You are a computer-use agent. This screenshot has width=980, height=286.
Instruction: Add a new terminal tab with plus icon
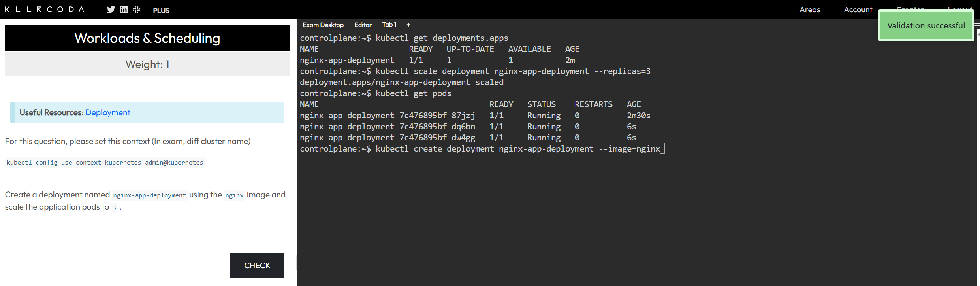pos(408,25)
